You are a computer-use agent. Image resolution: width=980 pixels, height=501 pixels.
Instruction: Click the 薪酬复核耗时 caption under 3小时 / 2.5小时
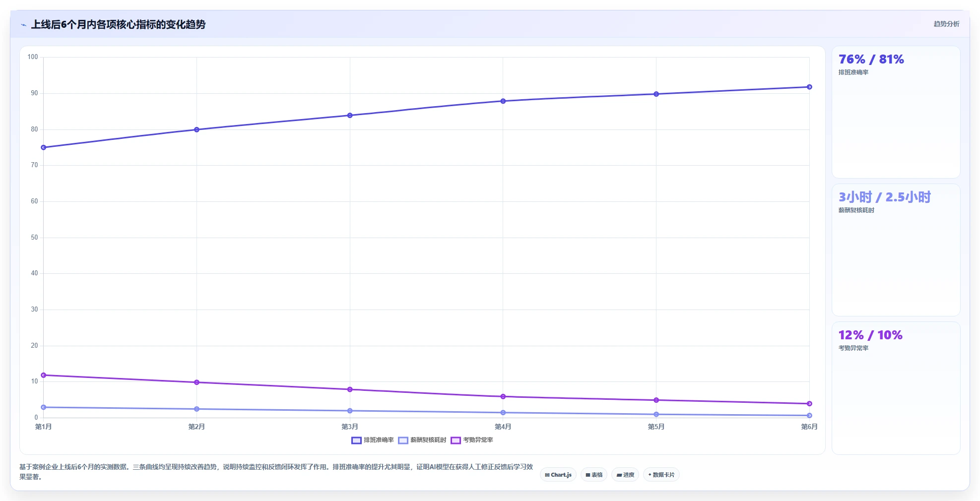pos(856,210)
